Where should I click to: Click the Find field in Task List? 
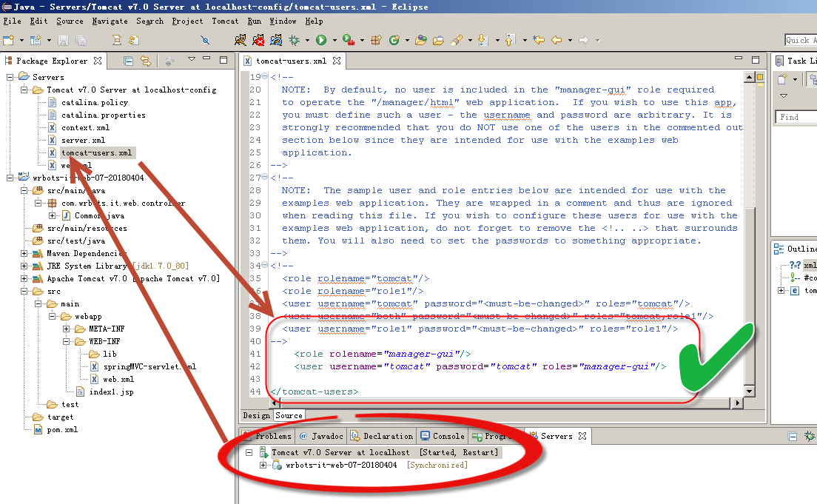(x=796, y=117)
